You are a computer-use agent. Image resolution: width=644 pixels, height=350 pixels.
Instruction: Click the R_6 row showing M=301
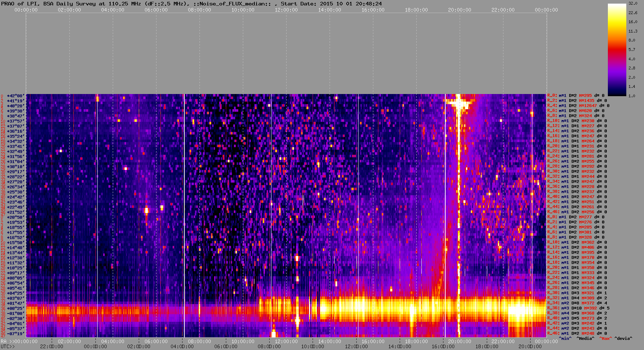coord(576,232)
